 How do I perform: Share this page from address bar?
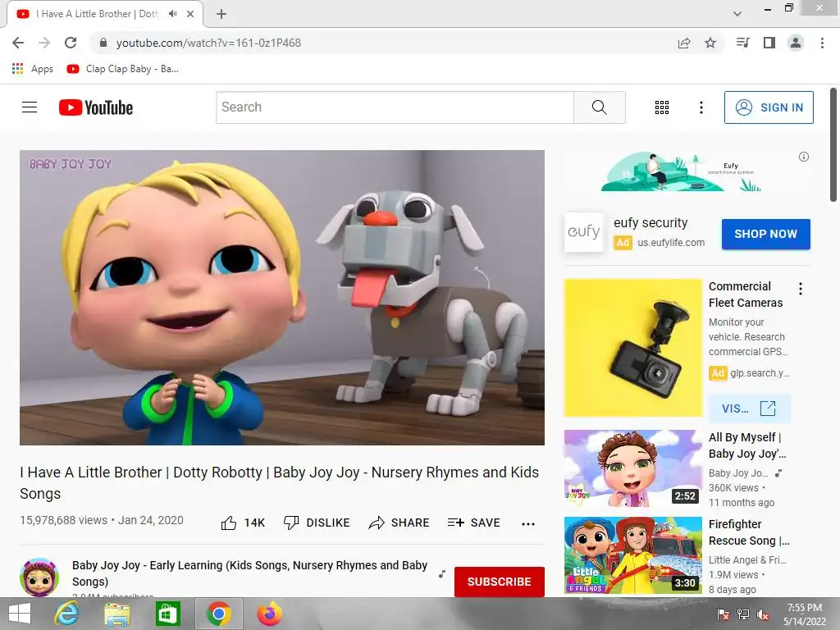click(684, 43)
